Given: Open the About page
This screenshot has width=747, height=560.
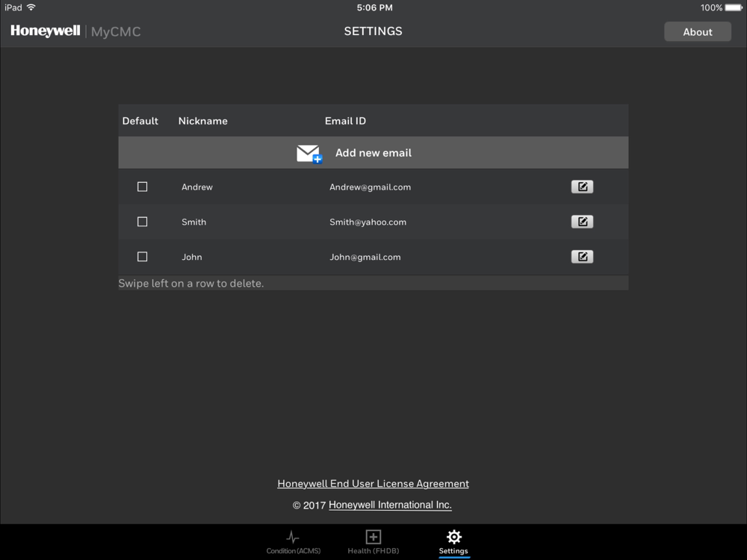Looking at the screenshot, I should (x=698, y=32).
